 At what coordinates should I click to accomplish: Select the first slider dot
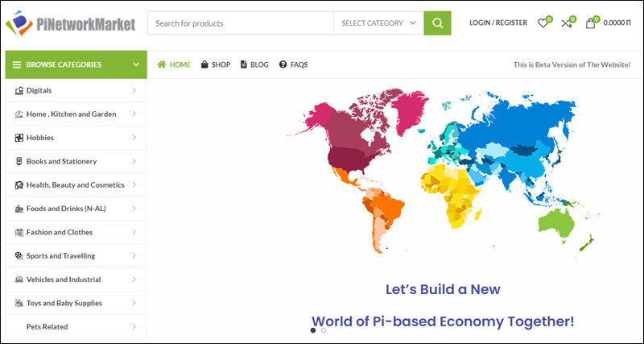(313, 330)
